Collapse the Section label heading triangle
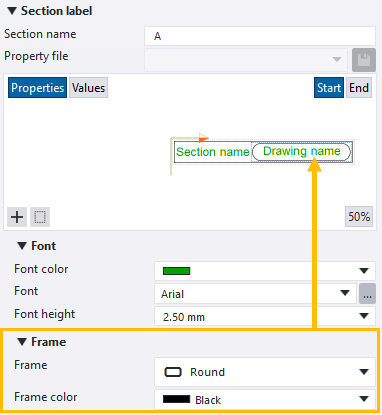Image resolution: width=382 pixels, height=415 pixels. click(x=12, y=11)
